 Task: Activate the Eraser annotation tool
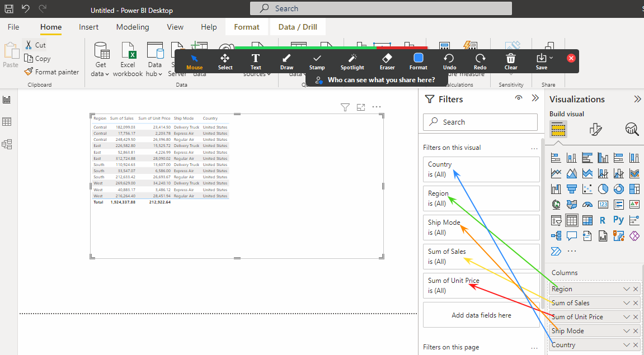(x=387, y=61)
